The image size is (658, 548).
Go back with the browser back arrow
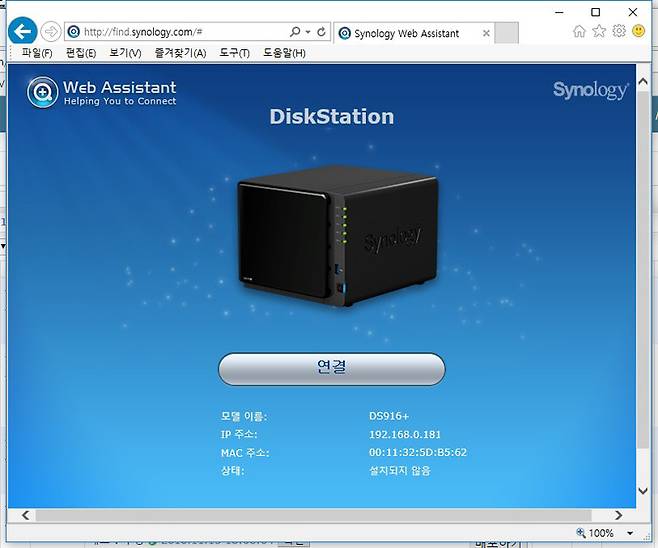point(23,31)
